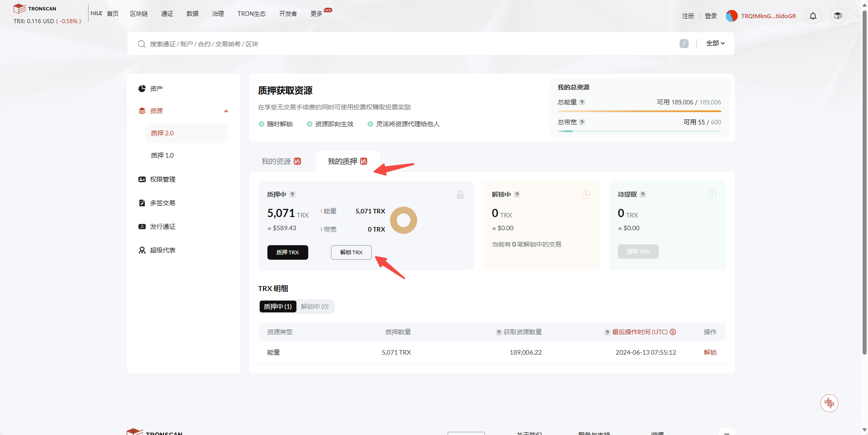
Task: Focus the search input field
Action: [x=409, y=44]
